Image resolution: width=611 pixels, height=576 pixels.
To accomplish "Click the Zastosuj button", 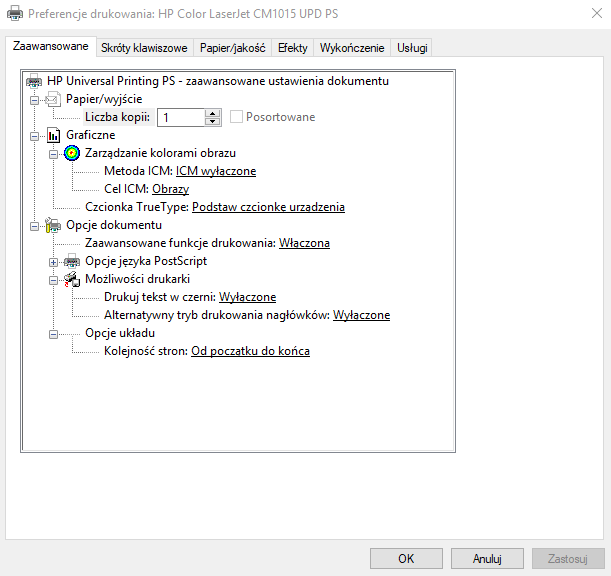I will [568, 558].
